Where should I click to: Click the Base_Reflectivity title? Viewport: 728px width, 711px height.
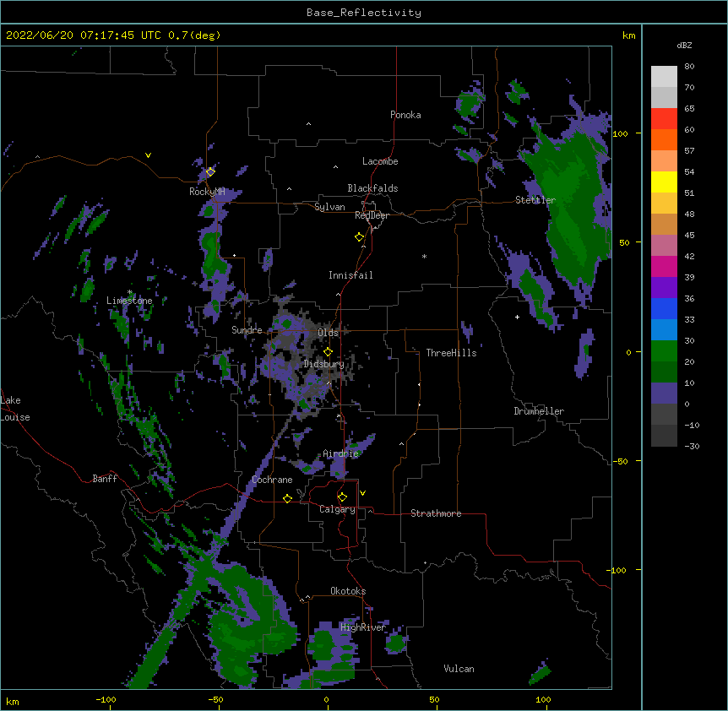pyautogui.click(x=364, y=13)
